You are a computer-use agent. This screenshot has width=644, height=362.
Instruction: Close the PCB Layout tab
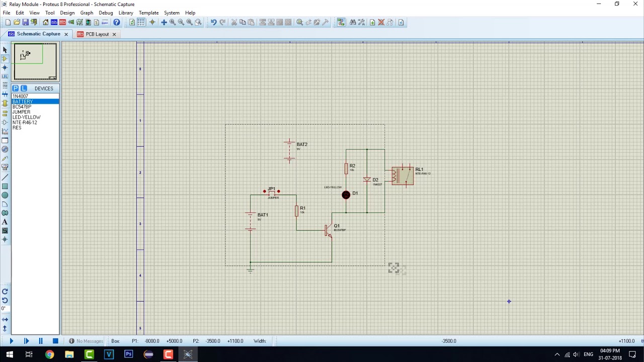tap(114, 34)
